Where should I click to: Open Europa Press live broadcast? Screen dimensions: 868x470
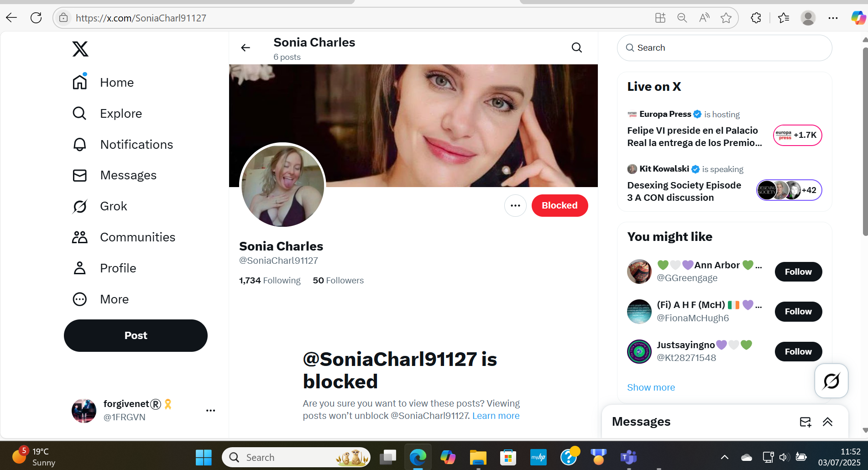coord(694,137)
